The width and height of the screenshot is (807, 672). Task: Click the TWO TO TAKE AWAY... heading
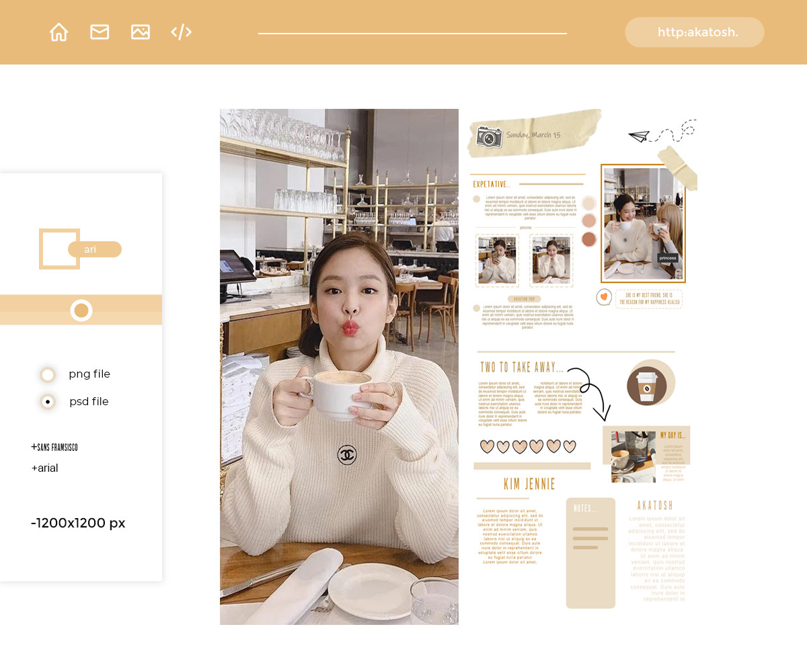522,368
